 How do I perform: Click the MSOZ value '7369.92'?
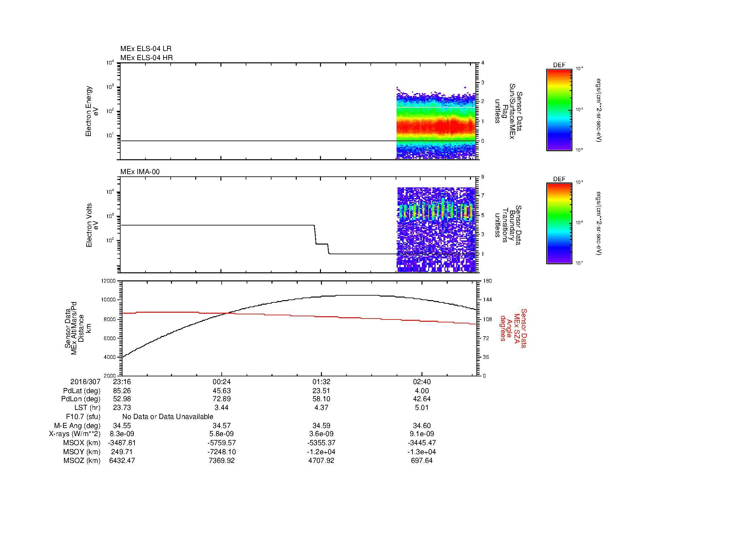pos(222,461)
